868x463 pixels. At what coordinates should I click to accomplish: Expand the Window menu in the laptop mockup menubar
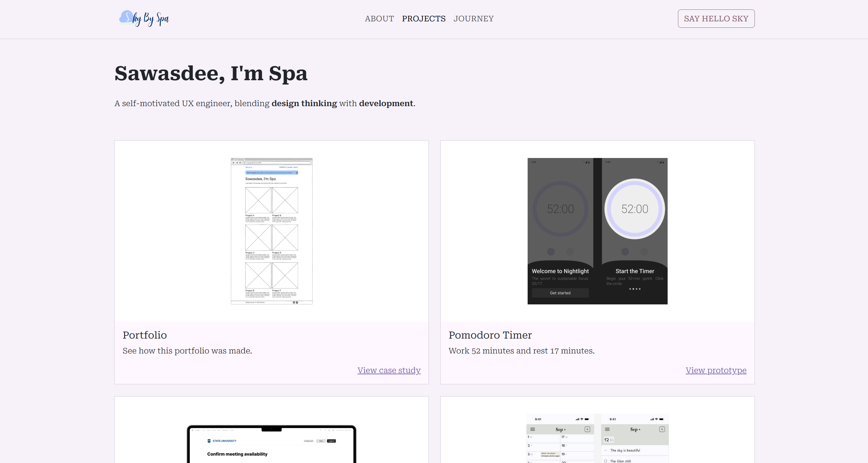(225, 430)
